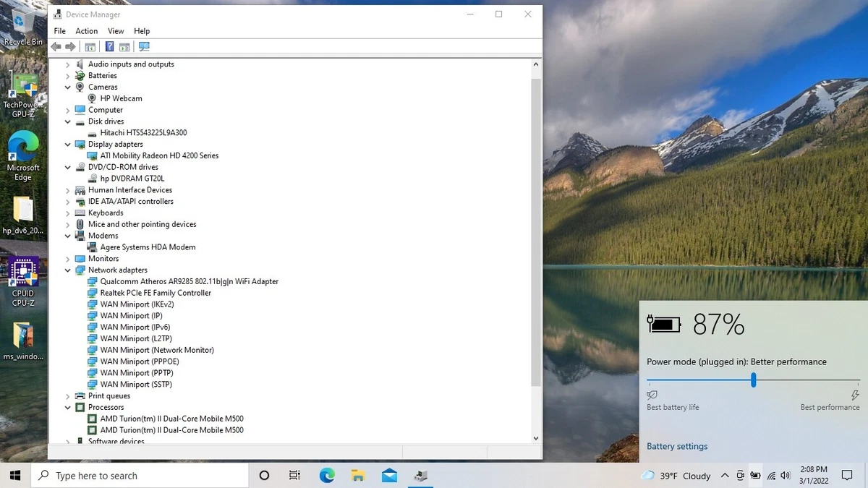Screen dimensions: 868x488
Task: Click the Power mode slider handle
Action: [x=754, y=380]
